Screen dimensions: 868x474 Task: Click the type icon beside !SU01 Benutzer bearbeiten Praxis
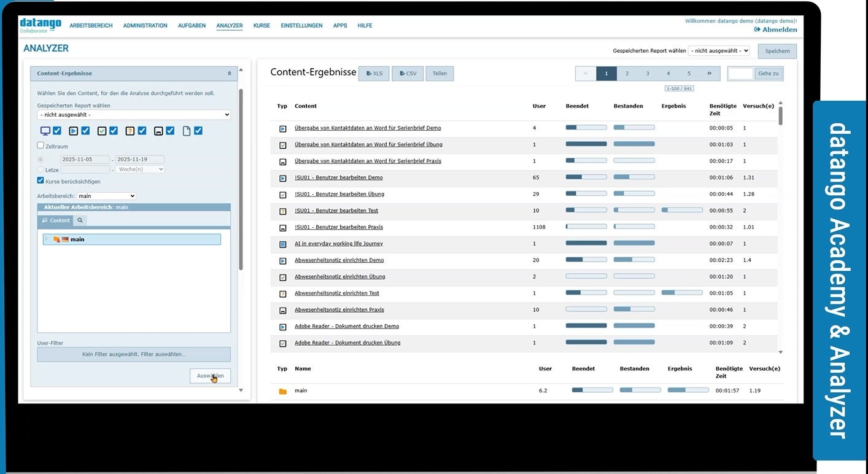click(282, 228)
